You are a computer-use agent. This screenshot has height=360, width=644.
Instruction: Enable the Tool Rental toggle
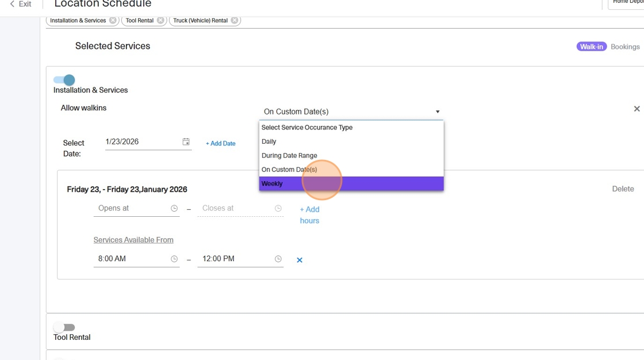[64, 327]
